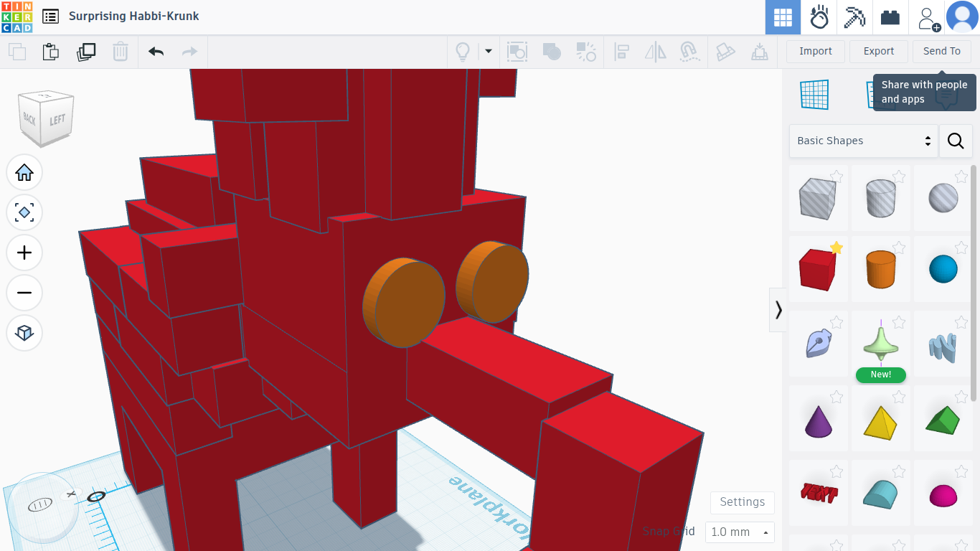The image size is (980, 551).
Task: Toggle orthographic perspective view cube icon
Action: (24, 334)
